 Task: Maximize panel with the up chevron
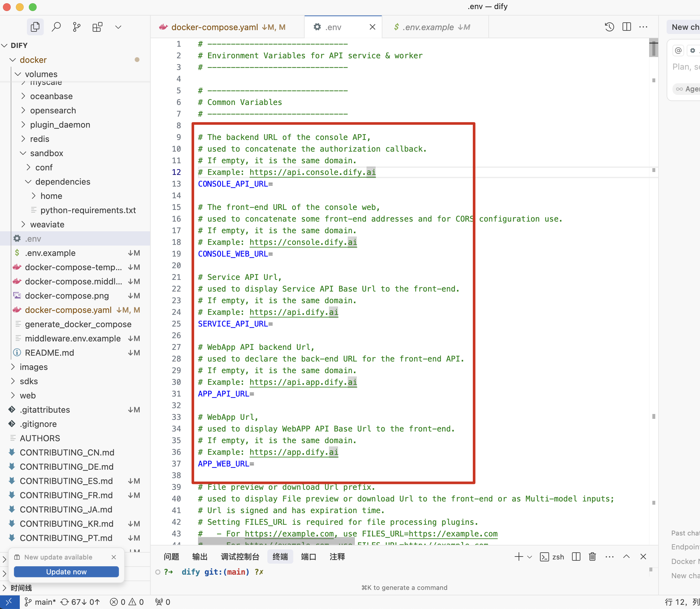pyautogui.click(x=626, y=557)
